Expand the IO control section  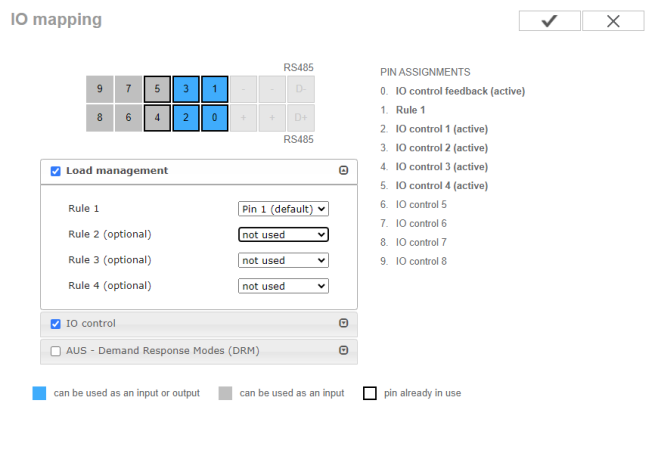tap(343, 323)
